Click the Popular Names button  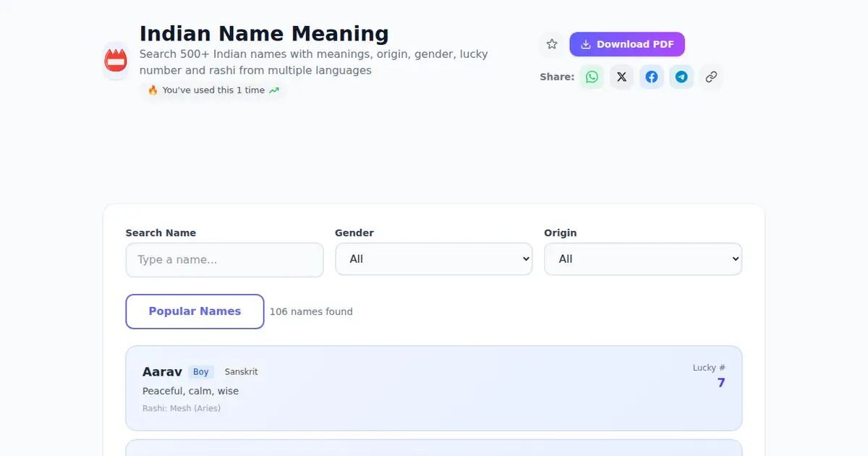point(195,311)
